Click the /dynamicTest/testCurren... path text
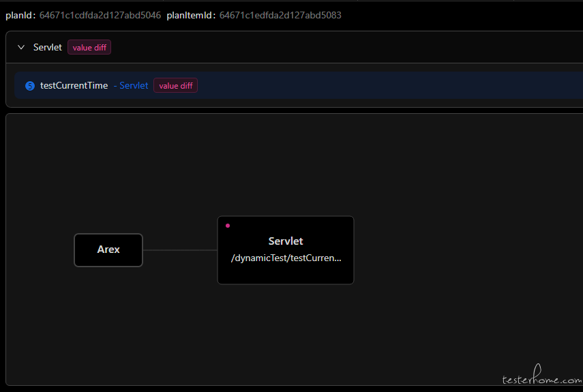This screenshot has width=583, height=392. click(286, 258)
